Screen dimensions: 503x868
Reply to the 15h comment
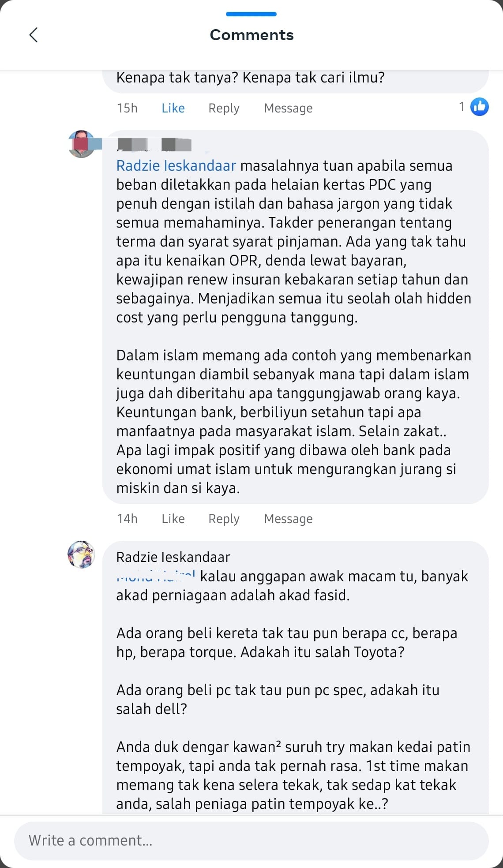[224, 108]
